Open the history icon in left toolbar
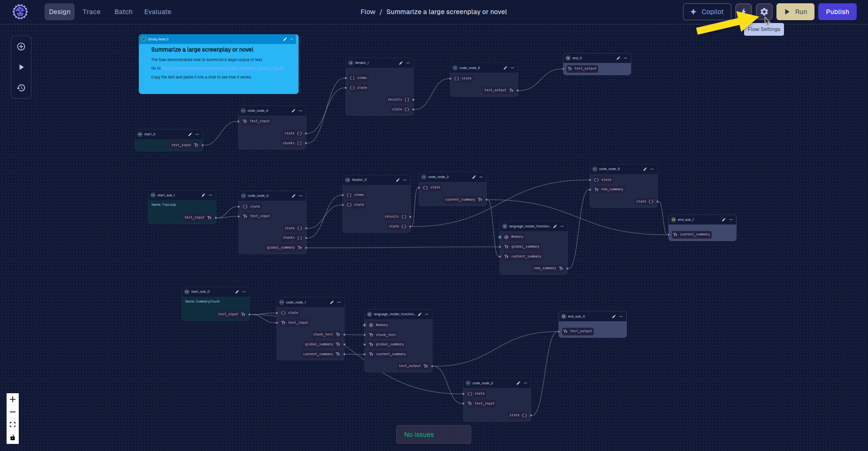 21,88
